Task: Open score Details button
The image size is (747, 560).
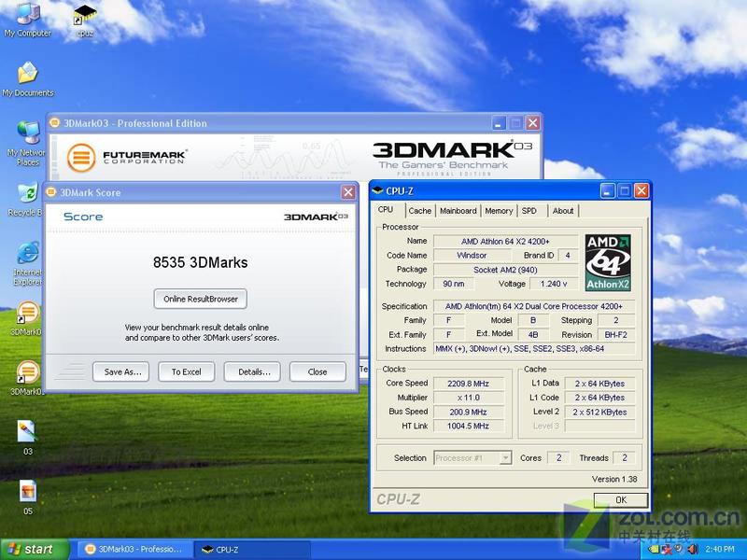Action: click(x=252, y=371)
